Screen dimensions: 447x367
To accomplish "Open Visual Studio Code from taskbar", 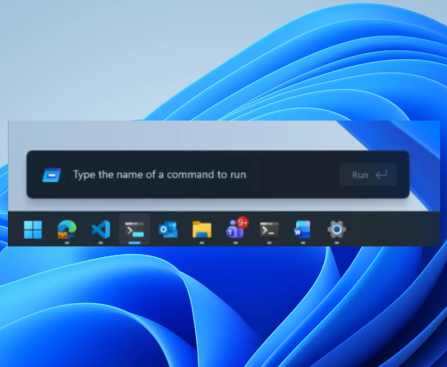I will 101,230.
